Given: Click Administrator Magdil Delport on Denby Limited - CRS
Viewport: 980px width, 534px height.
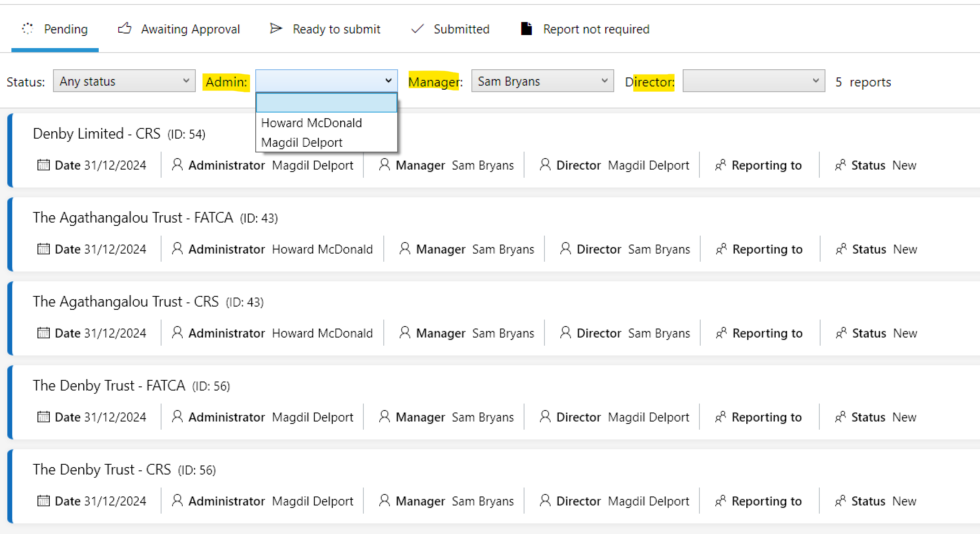Looking at the screenshot, I should (271, 165).
